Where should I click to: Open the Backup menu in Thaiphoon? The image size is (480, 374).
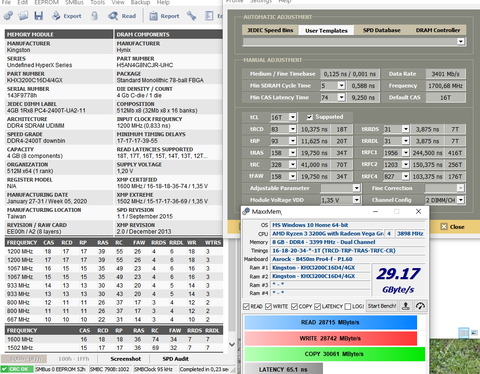[140, 2]
